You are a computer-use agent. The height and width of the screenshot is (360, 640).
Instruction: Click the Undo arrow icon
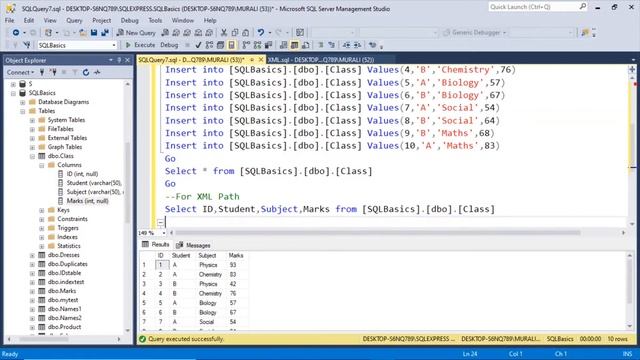[x=260, y=33]
